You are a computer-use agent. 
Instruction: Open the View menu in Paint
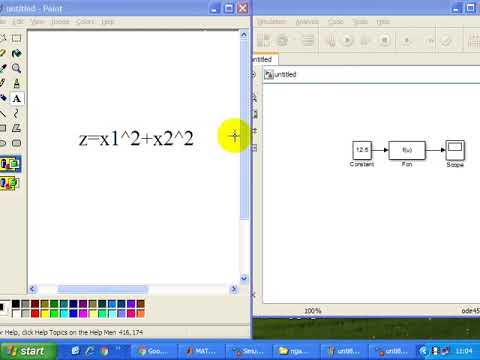click(x=37, y=22)
